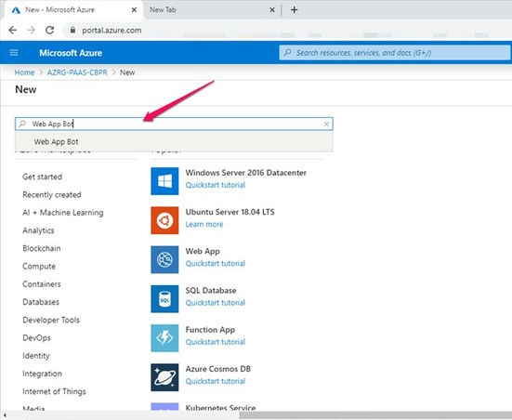Click the Ubuntu Server icon
Viewport: 512px width, 420px height.
(x=164, y=220)
